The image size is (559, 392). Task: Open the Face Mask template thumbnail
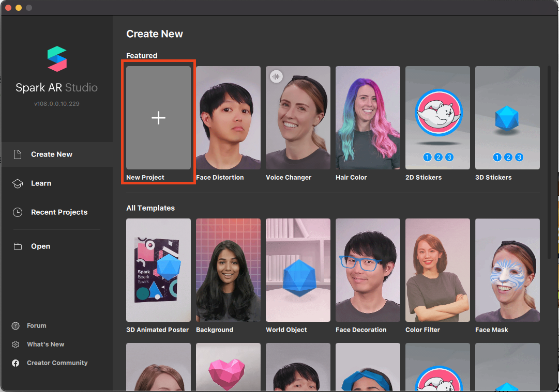507,270
